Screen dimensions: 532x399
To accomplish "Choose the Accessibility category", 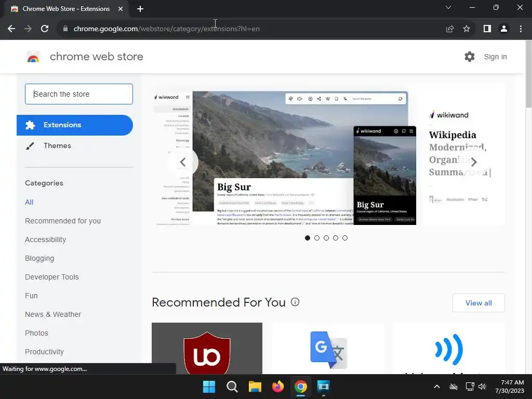I will click(x=46, y=240).
